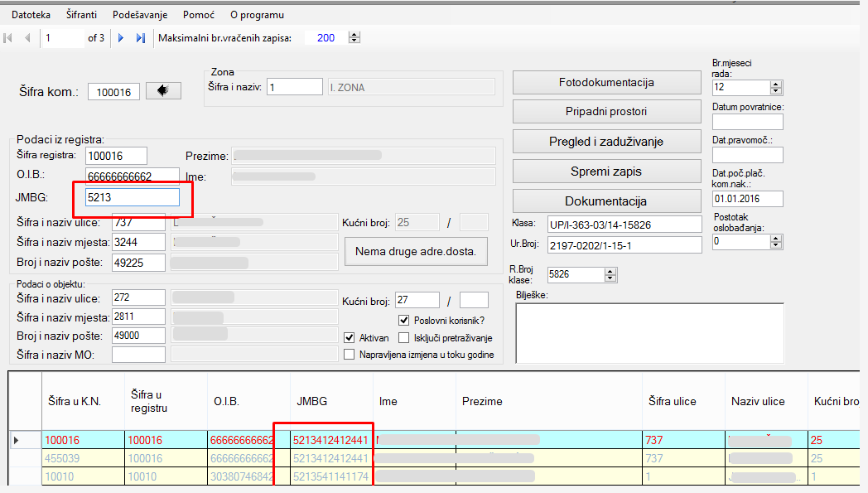Open the Podešavanje menu
Image resolution: width=868 pixels, height=493 pixels.
coord(139,15)
